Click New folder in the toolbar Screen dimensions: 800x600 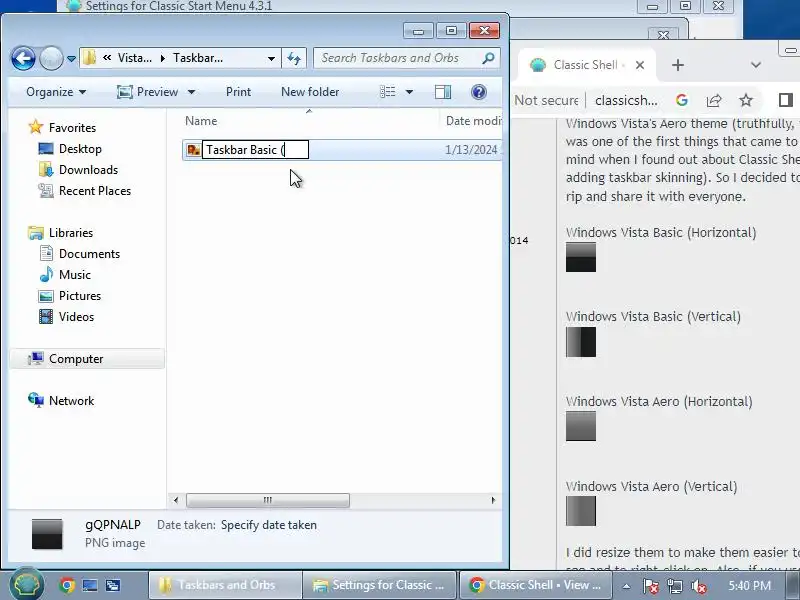point(310,92)
